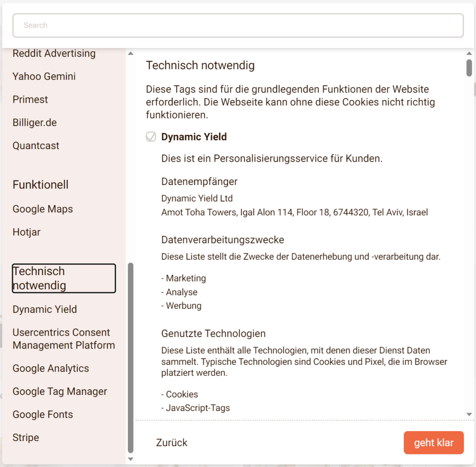
Task: Click the '- Analyse' list item
Action: click(179, 292)
